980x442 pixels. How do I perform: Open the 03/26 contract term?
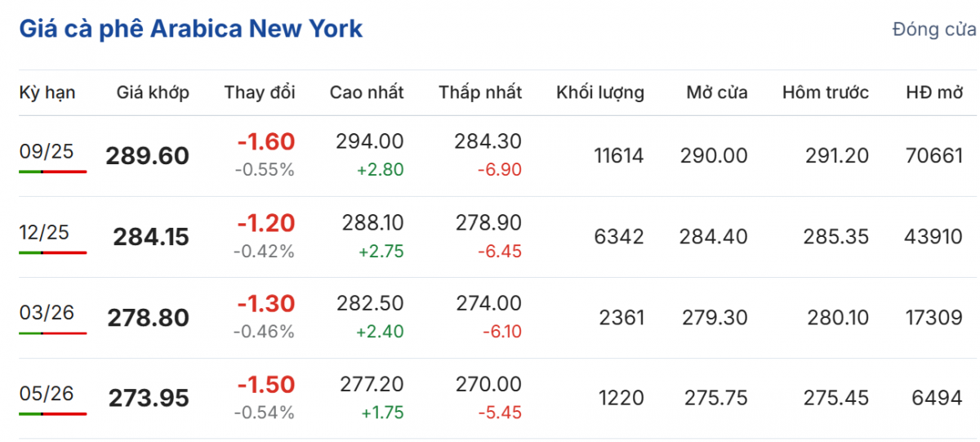pos(47,313)
